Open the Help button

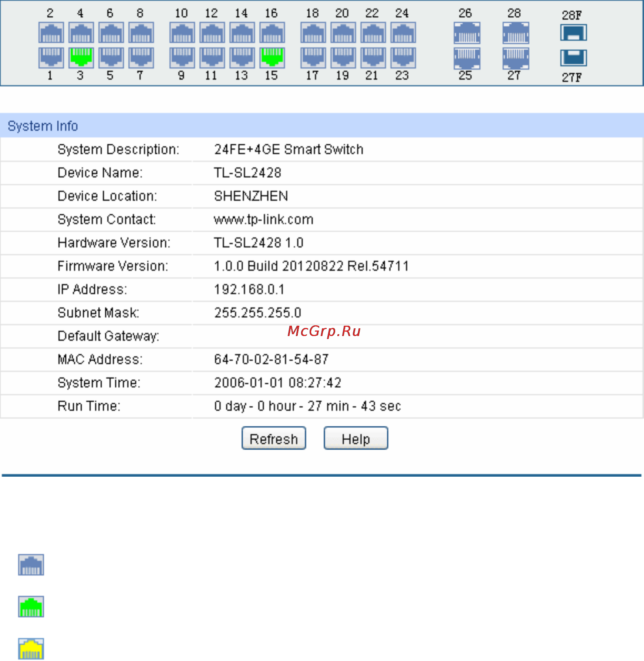tap(356, 438)
